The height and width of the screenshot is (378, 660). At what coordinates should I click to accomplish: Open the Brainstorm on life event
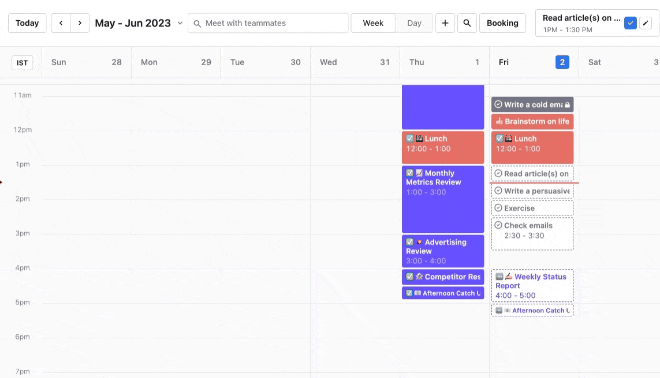click(532, 121)
